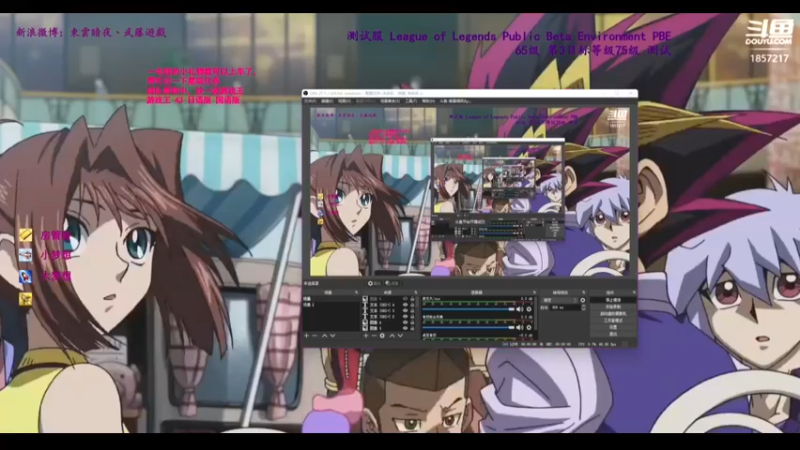Click the 麦克风/Aux volume slider

[x=468, y=309]
